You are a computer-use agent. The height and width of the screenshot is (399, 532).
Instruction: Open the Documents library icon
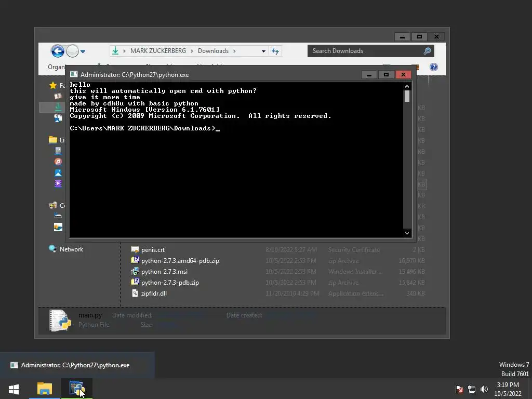tap(58, 150)
